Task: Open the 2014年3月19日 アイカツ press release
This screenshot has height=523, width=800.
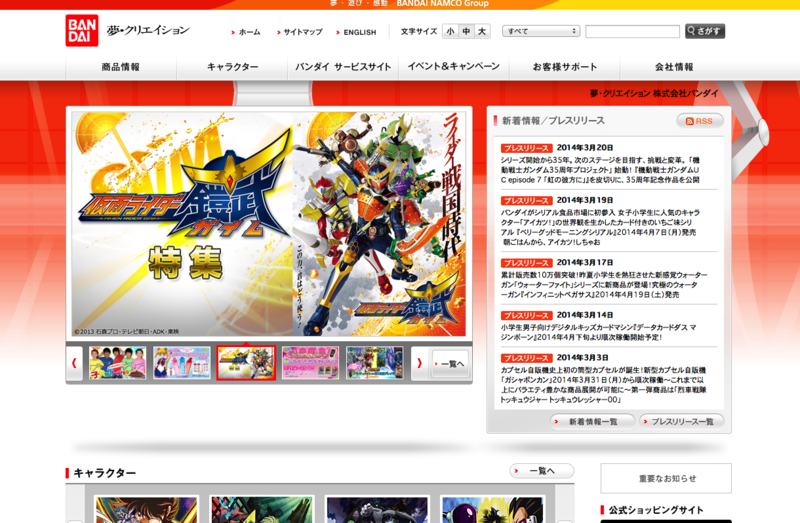Action: pyautogui.click(x=600, y=227)
